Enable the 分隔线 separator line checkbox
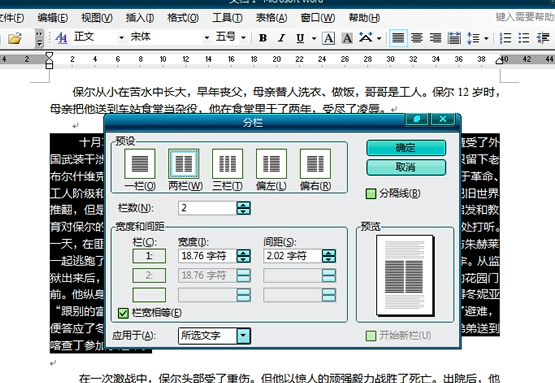The width and height of the screenshot is (555, 383). (x=371, y=194)
